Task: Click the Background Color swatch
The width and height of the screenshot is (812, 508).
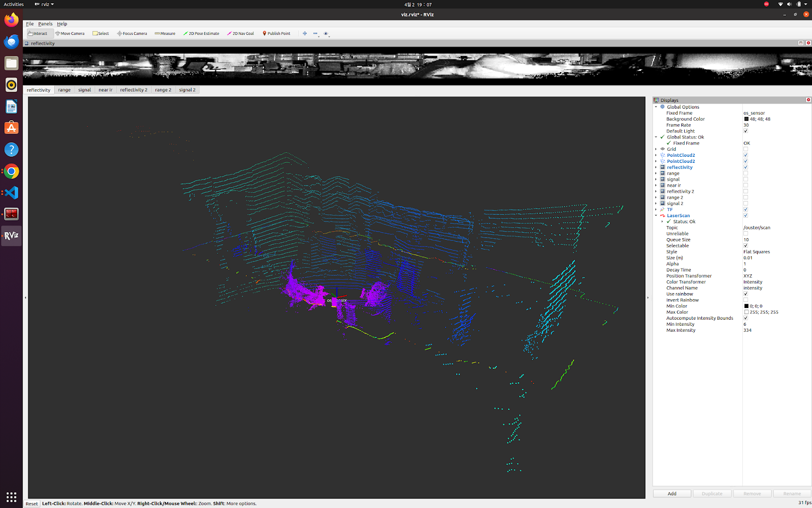Action: (x=746, y=119)
